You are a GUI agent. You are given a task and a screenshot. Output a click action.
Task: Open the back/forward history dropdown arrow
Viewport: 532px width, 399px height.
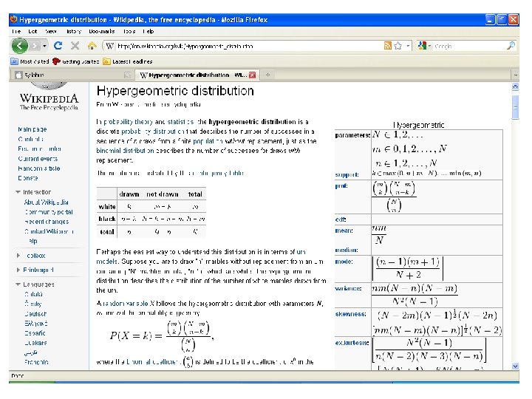[45, 46]
